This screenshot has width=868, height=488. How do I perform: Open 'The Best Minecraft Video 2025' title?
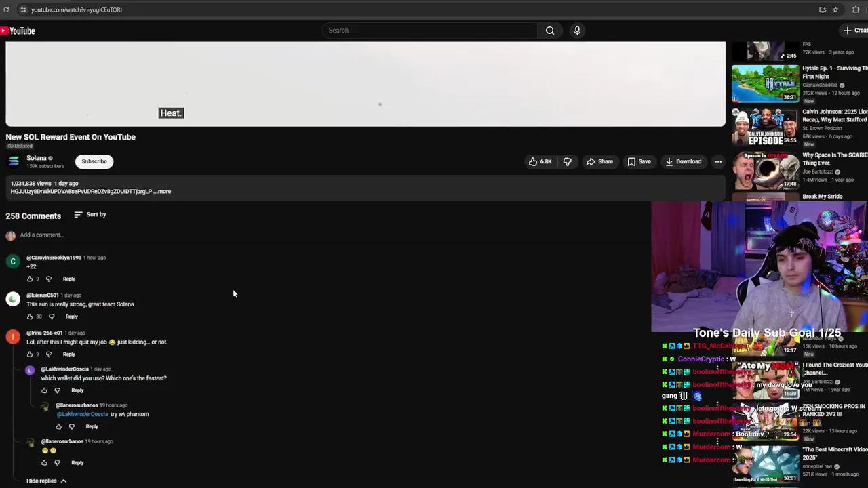click(x=835, y=453)
